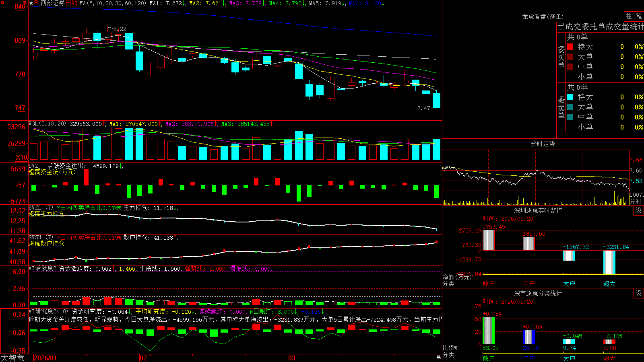644x362 pixels.
Task: Click the X10 volume multiplier box
Action: tap(21, 157)
